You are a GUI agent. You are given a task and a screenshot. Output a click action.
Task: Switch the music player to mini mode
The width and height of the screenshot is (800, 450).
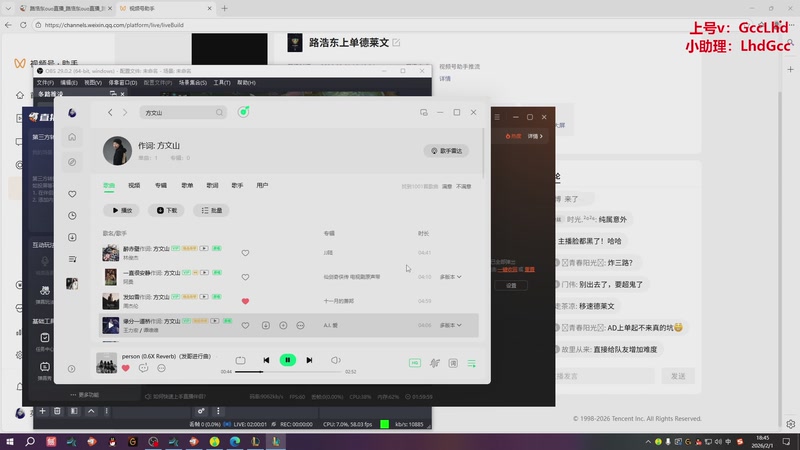[423, 112]
